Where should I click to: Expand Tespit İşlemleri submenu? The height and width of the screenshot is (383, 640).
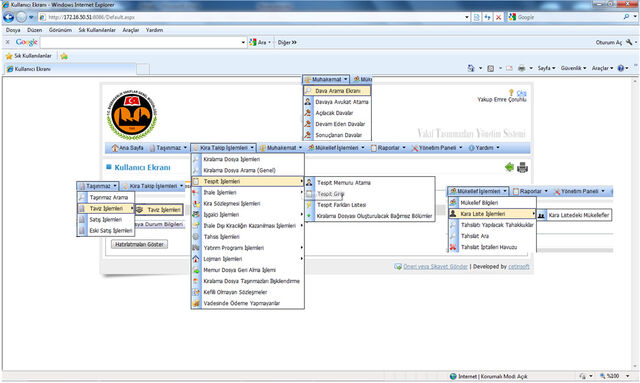(x=248, y=181)
